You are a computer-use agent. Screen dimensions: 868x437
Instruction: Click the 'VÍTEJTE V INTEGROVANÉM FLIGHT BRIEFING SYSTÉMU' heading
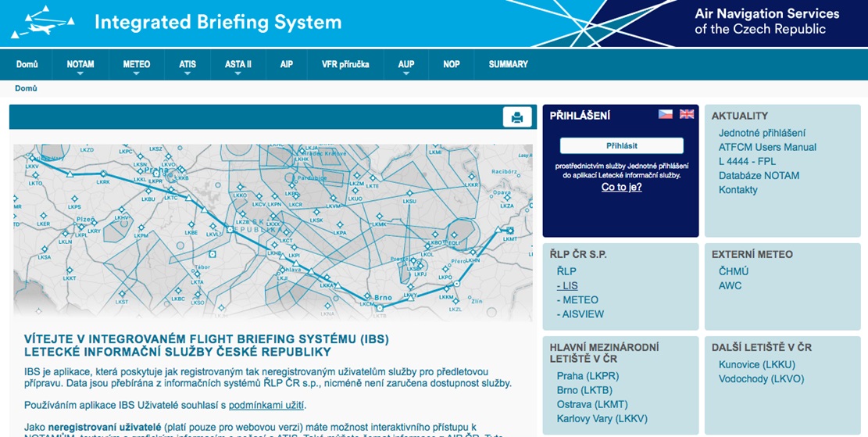(206, 346)
